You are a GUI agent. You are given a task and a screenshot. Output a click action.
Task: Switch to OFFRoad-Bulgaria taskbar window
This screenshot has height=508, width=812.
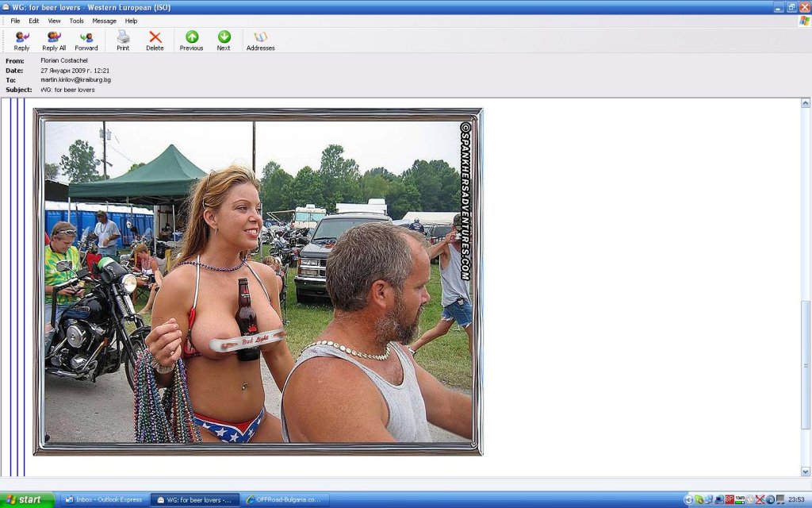coord(285,500)
